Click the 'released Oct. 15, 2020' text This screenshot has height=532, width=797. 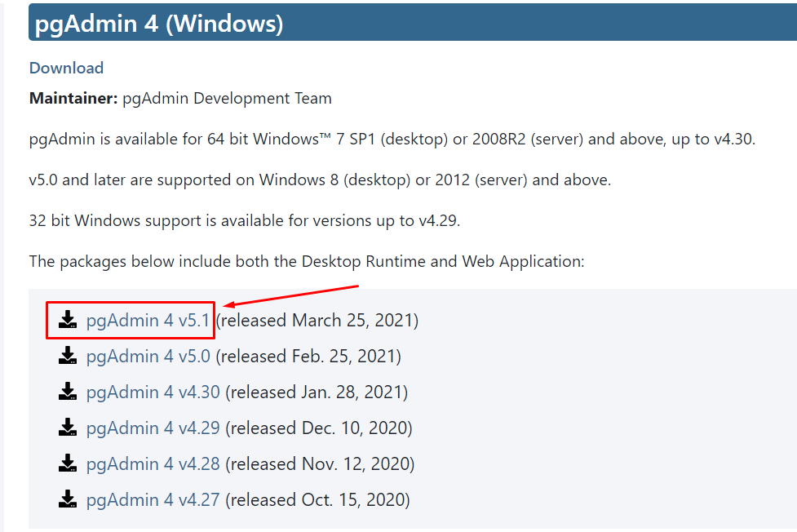point(317,500)
